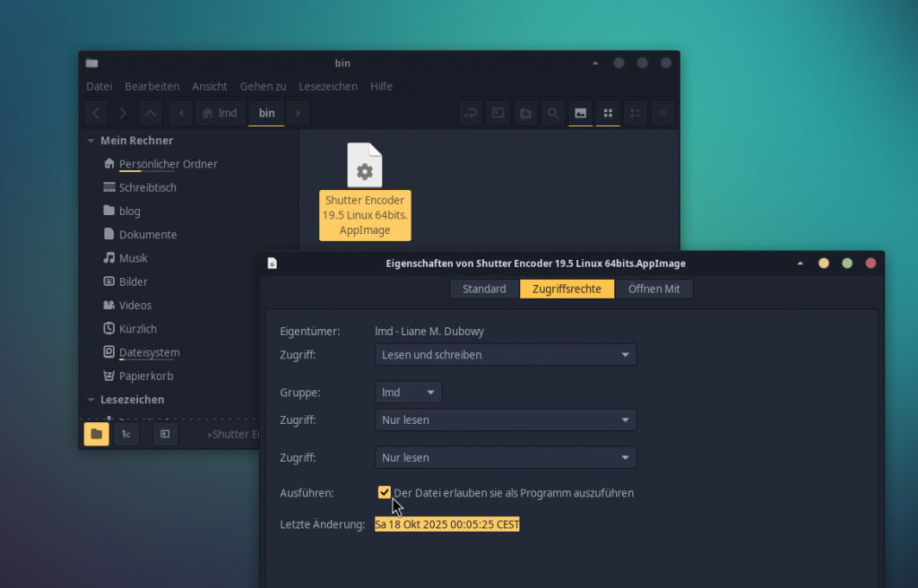The width and height of the screenshot is (918, 588).
Task: Collapse the 'Mein Rechner' sidebar section
Action: click(91, 141)
